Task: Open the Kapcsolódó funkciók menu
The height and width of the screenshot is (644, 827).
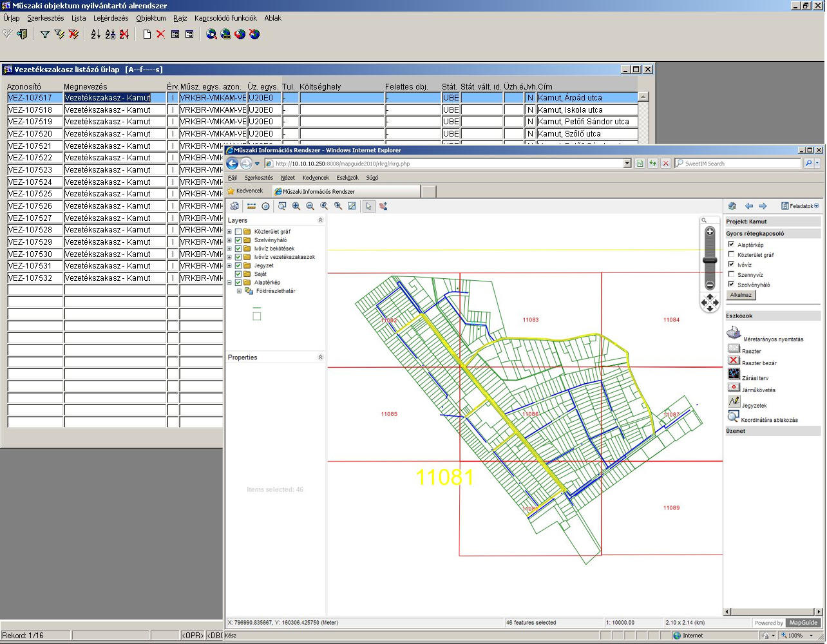Action: [225, 18]
